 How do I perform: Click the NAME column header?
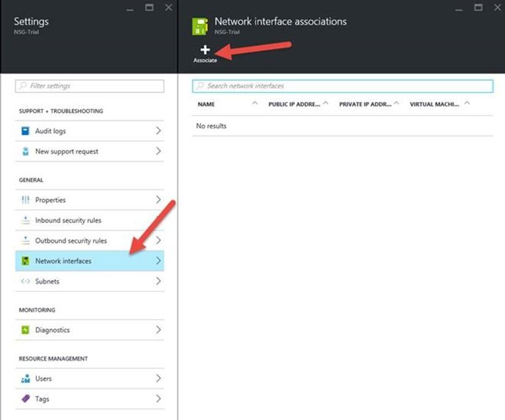pos(206,104)
